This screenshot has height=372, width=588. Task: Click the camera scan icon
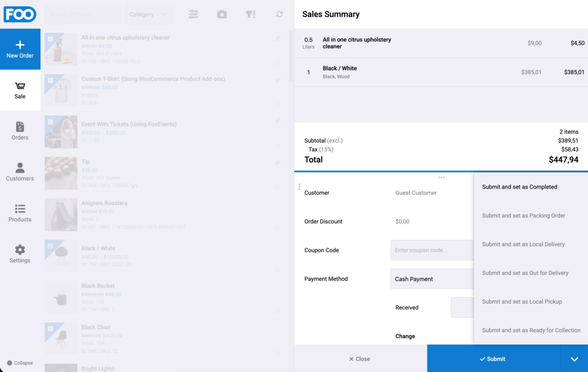click(222, 14)
